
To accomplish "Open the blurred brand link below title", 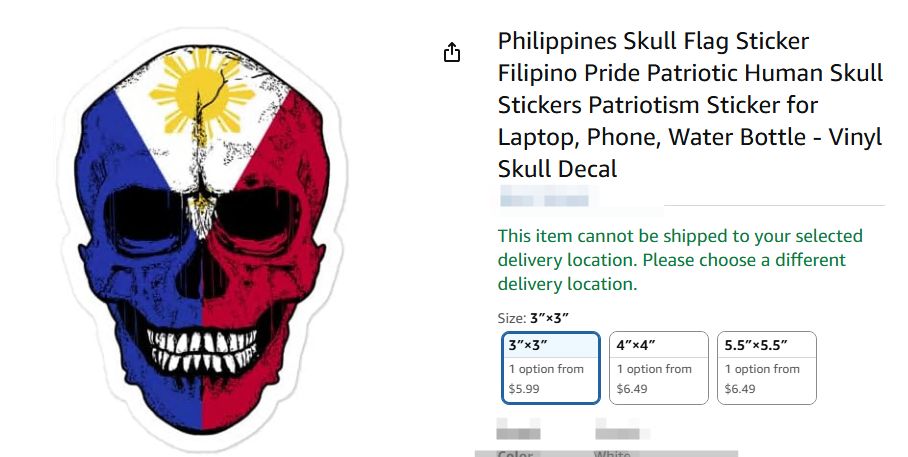I will (x=544, y=196).
